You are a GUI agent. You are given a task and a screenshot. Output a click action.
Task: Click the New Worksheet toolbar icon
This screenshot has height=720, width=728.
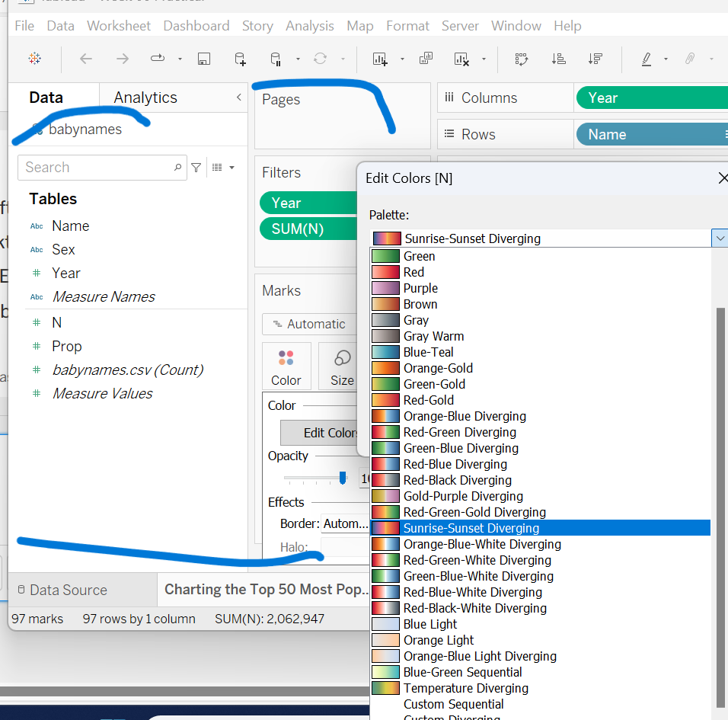[x=379, y=59]
